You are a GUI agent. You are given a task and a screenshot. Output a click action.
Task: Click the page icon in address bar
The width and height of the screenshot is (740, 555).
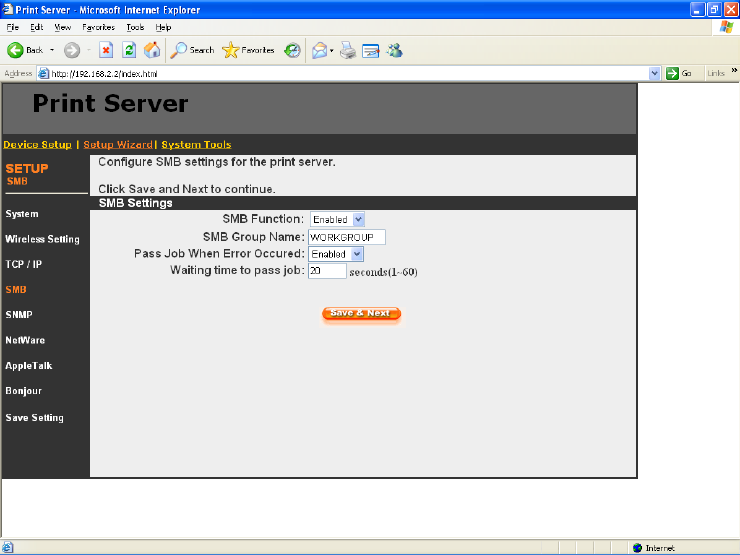click(43, 74)
